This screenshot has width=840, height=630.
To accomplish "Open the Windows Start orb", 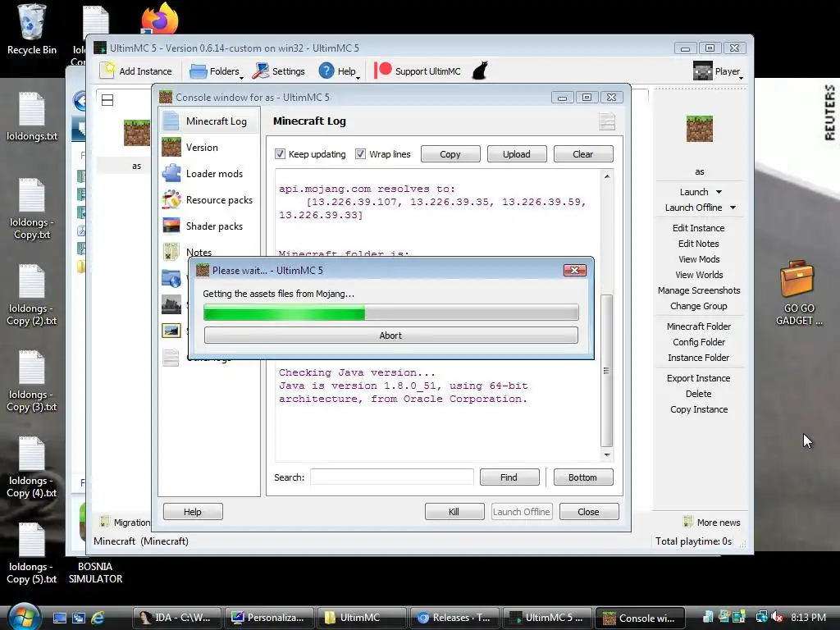I will coord(24,617).
